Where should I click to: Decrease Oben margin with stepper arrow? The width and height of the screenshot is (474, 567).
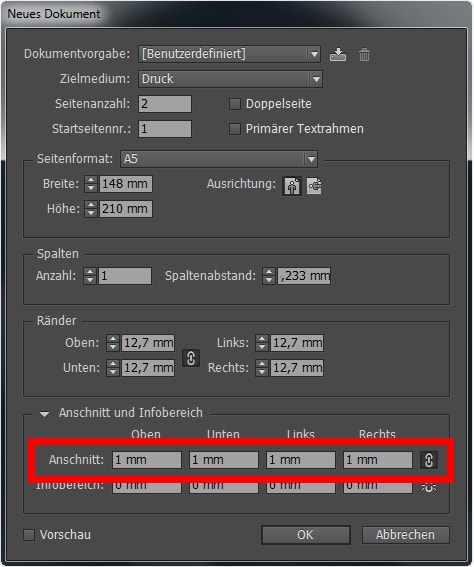[113, 347]
